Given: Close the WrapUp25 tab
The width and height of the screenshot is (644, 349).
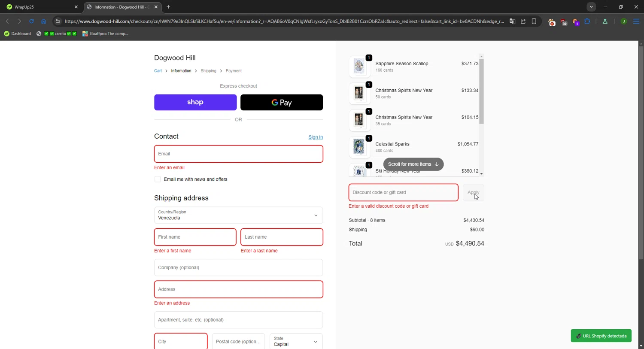Looking at the screenshot, I should click(76, 7).
